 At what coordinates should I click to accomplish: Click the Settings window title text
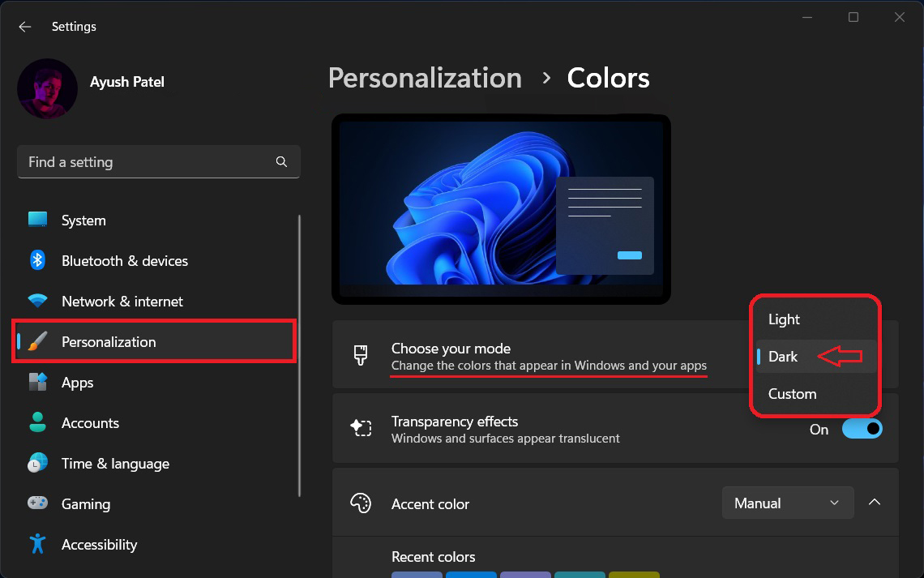(74, 27)
